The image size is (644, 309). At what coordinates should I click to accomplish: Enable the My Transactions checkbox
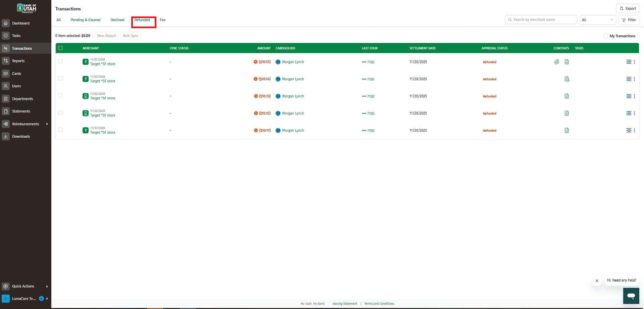(x=605, y=36)
